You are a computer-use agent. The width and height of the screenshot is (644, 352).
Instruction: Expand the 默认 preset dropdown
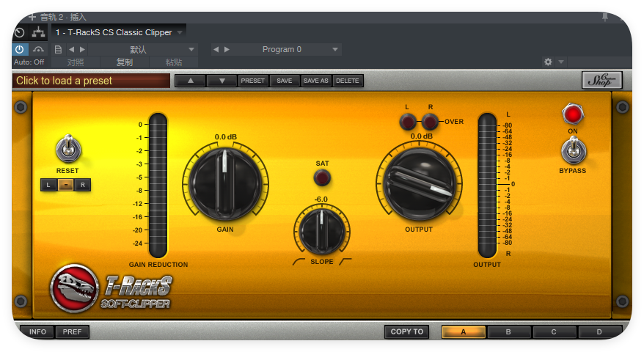pos(191,49)
